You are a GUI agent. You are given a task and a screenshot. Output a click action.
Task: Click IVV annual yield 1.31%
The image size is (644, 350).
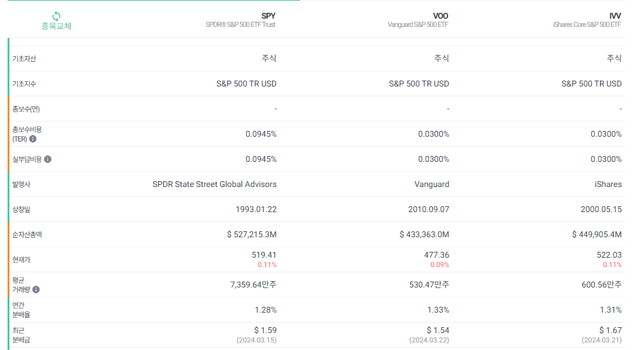click(611, 310)
